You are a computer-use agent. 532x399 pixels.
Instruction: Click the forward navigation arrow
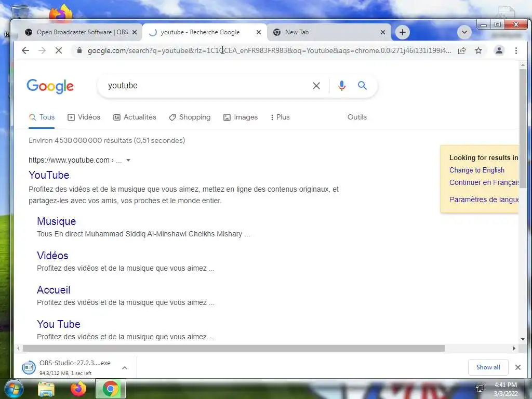coord(42,50)
